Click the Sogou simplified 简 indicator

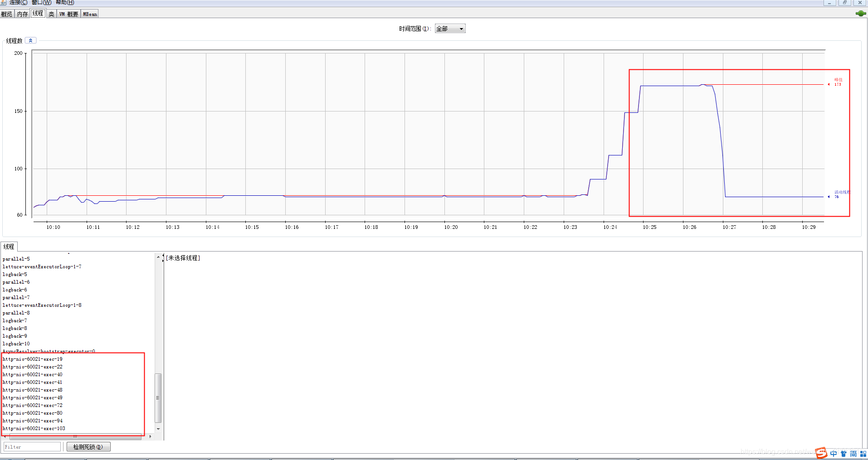pyautogui.click(x=853, y=454)
